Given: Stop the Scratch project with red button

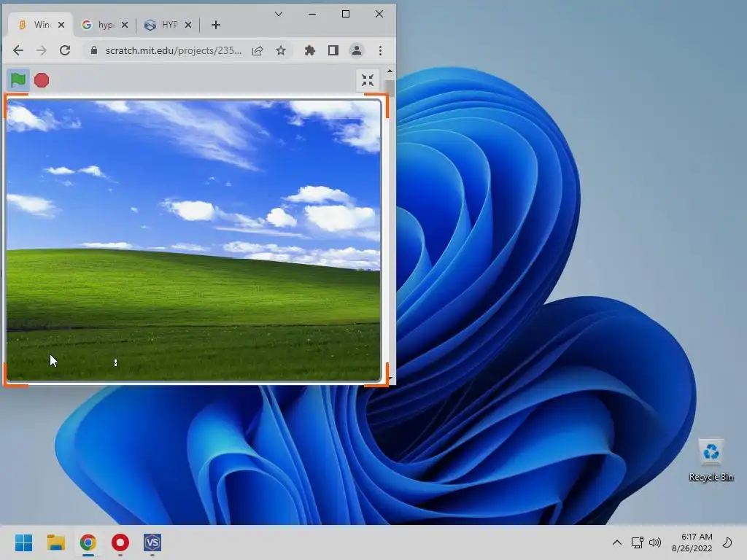Looking at the screenshot, I should (42, 80).
